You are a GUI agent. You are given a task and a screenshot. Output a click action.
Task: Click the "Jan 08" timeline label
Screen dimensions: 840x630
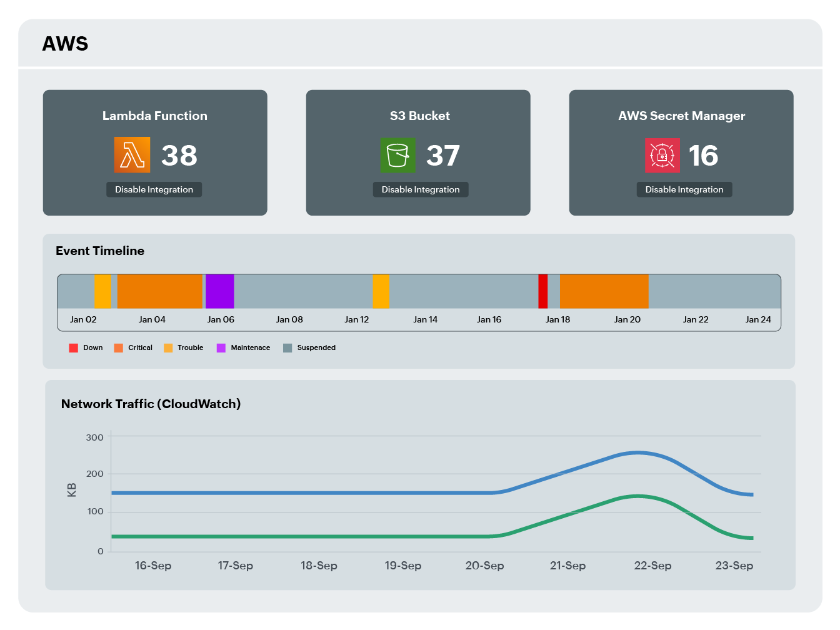coord(289,319)
